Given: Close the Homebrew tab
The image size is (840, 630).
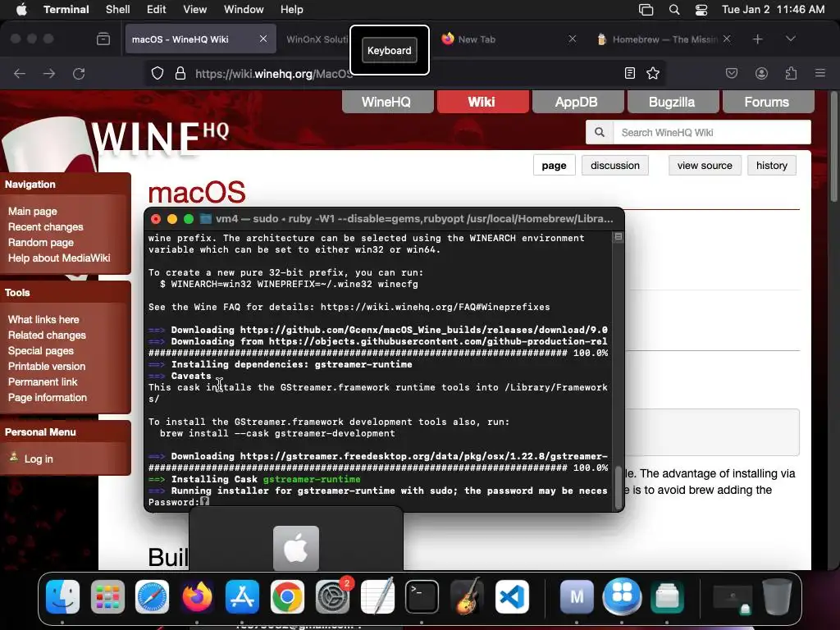Looking at the screenshot, I should (x=727, y=39).
